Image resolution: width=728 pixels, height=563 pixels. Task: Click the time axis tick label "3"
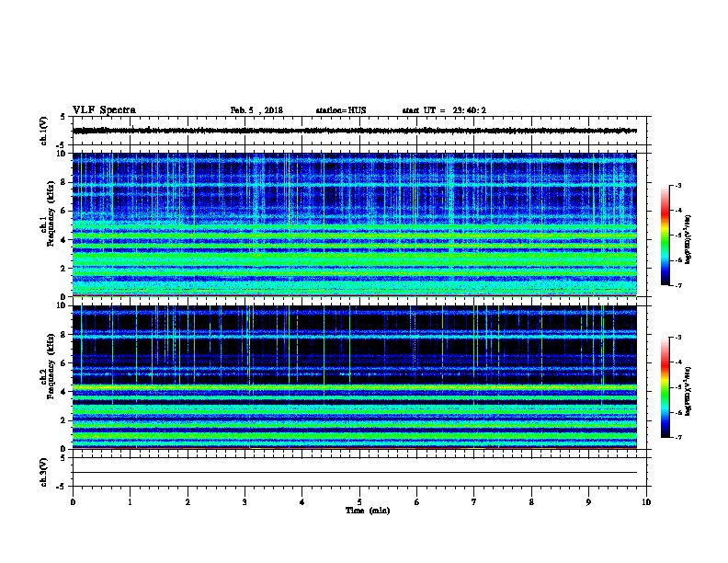(245, 502)
